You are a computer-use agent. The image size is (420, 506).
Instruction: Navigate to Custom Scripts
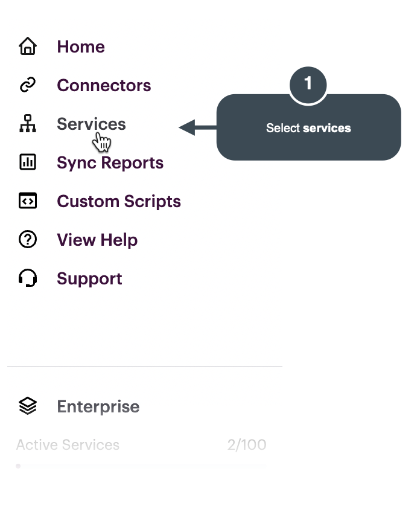[x=119, y=201]
